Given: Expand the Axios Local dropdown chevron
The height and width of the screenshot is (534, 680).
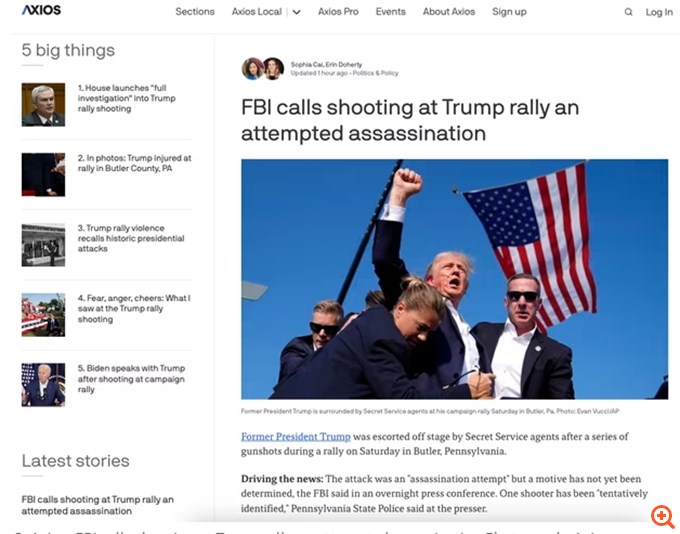Looking at the screenshot, I should 297,12.
